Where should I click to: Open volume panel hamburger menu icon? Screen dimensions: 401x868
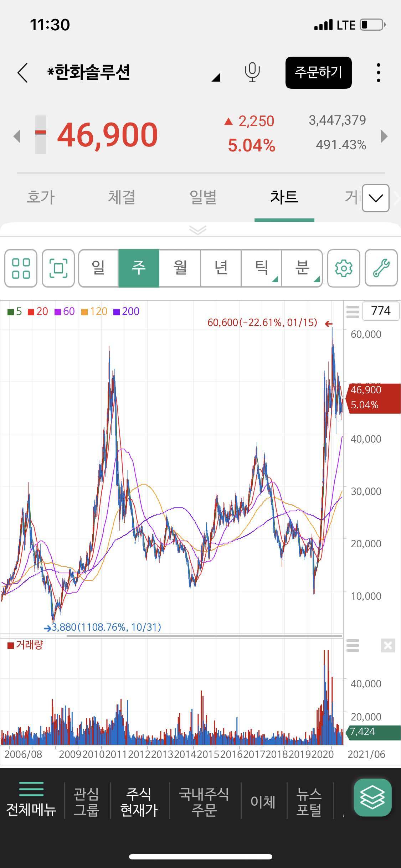pos(353,645)
